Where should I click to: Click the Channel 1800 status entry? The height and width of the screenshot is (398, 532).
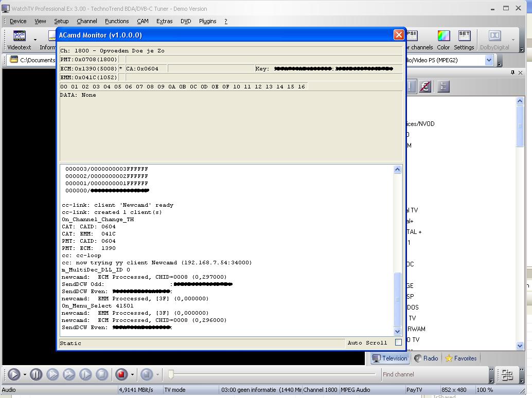click(321, 390)
